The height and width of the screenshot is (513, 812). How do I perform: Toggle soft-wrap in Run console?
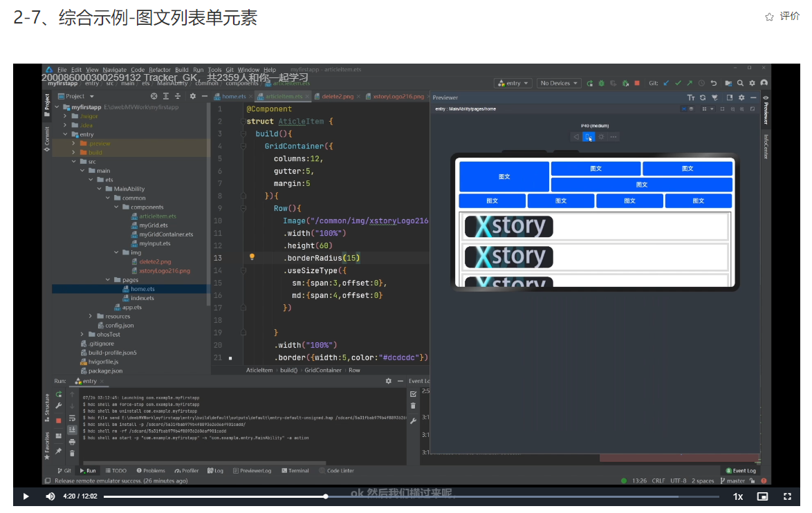click(x=72, y=418)
